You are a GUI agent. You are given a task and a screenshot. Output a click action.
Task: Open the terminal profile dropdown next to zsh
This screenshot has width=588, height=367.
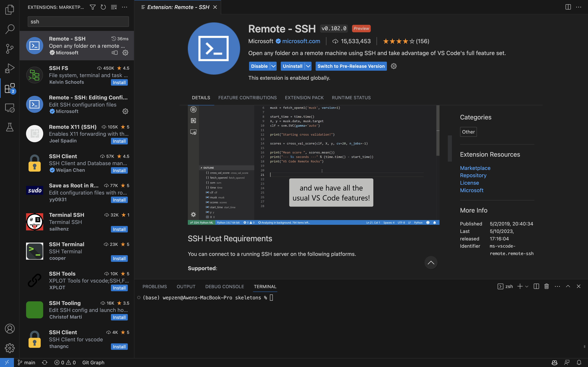coord(527,286)
